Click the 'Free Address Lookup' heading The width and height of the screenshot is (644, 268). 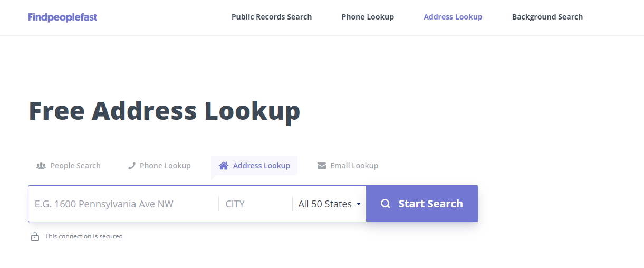coord(164,111)
